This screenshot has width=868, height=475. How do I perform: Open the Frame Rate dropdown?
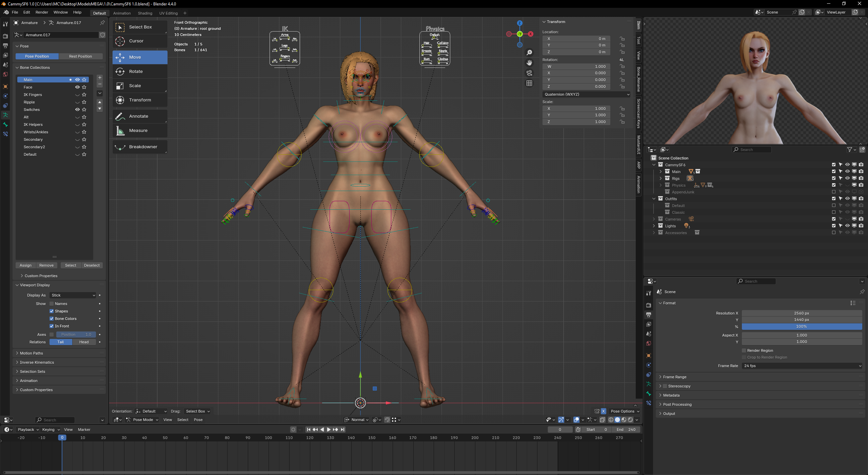tap(802, 366)
